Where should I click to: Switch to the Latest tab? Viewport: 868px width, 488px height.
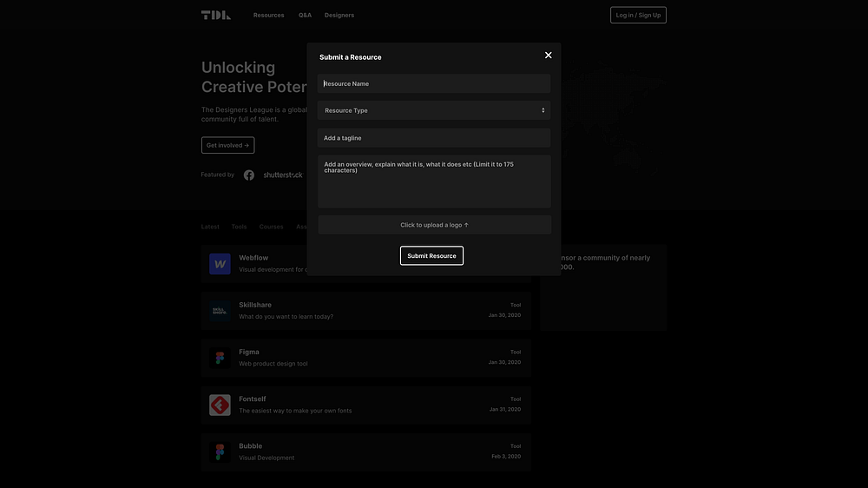point(210,227)
